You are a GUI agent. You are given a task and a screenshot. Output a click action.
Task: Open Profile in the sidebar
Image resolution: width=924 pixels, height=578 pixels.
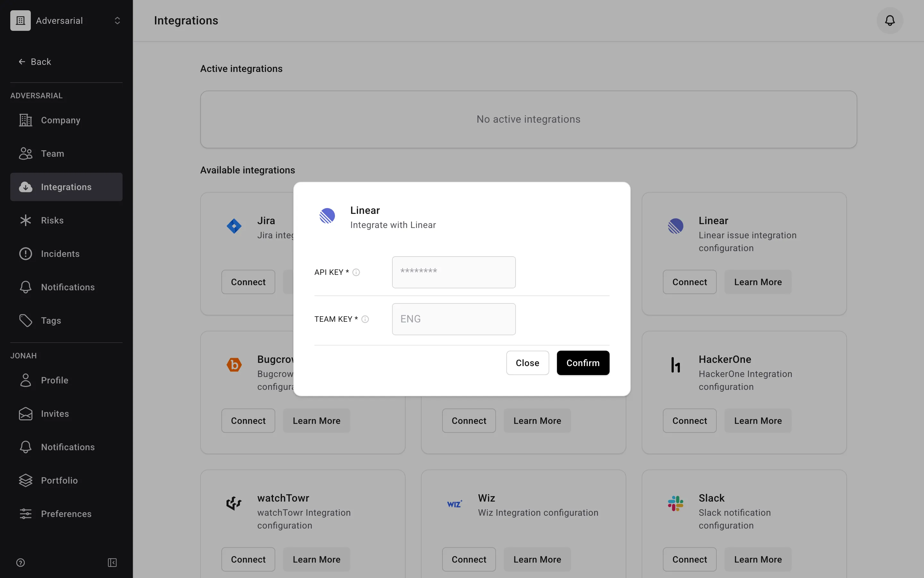[x=66, y=381]
